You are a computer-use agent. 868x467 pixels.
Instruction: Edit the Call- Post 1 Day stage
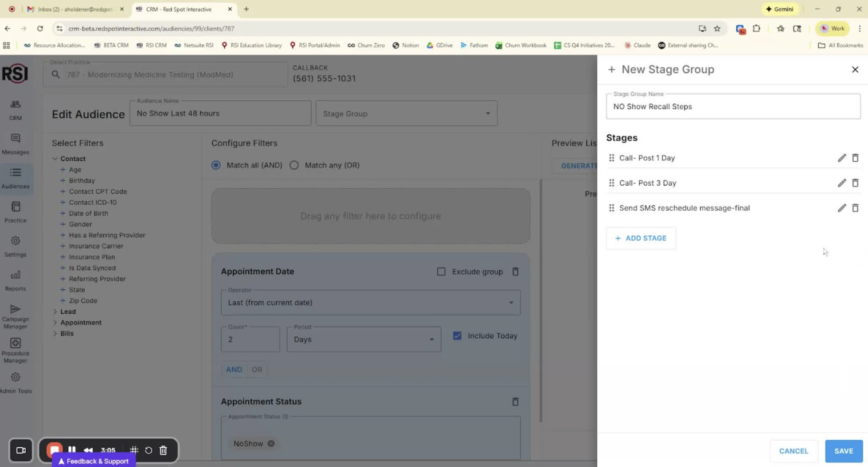pos(841,158)
